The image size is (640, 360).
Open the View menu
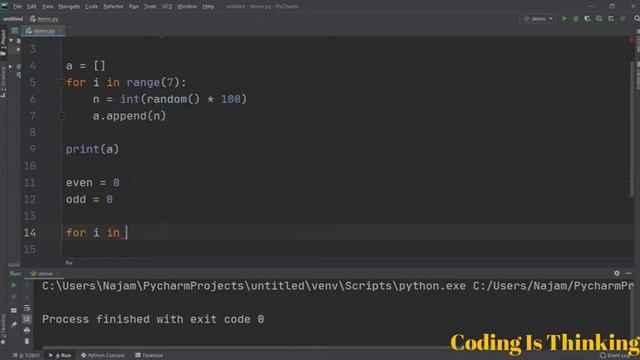(47, 7)
